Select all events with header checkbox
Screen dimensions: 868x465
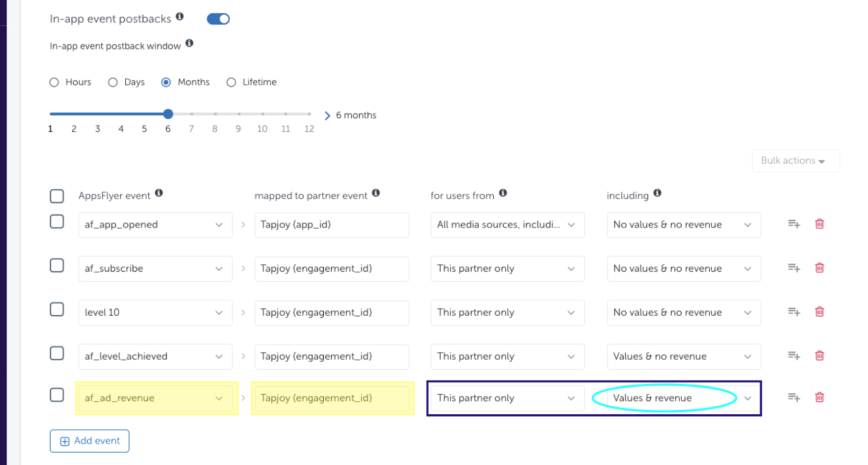(x=57, y=196)
